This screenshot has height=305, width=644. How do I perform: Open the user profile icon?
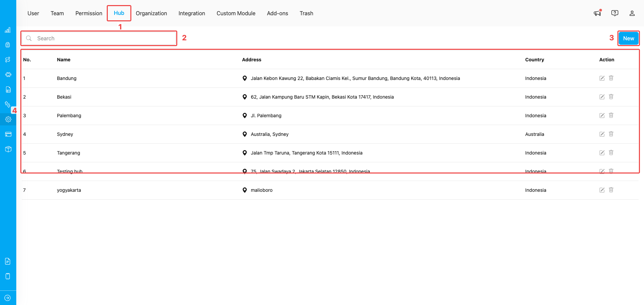click(x=632, y=13)
